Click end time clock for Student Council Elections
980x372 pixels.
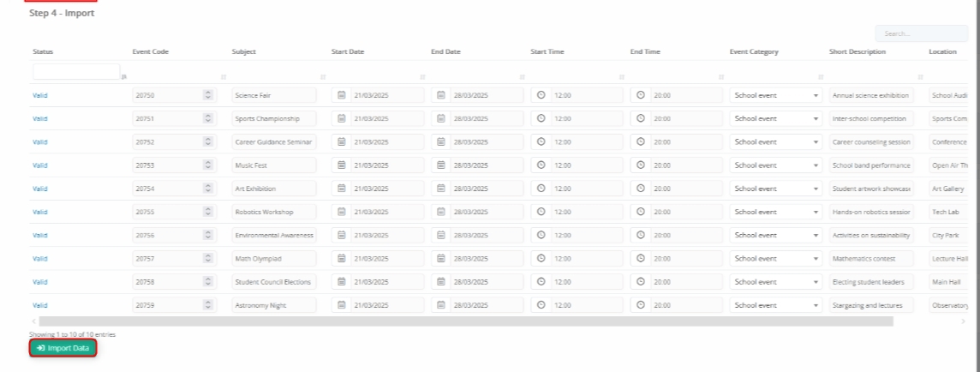tap(641, 281)
